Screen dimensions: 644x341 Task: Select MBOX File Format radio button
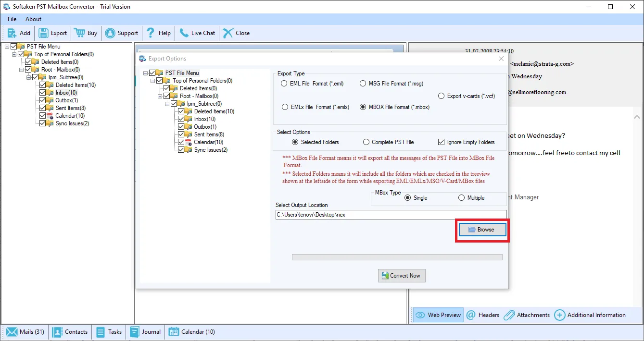[364, 107]
